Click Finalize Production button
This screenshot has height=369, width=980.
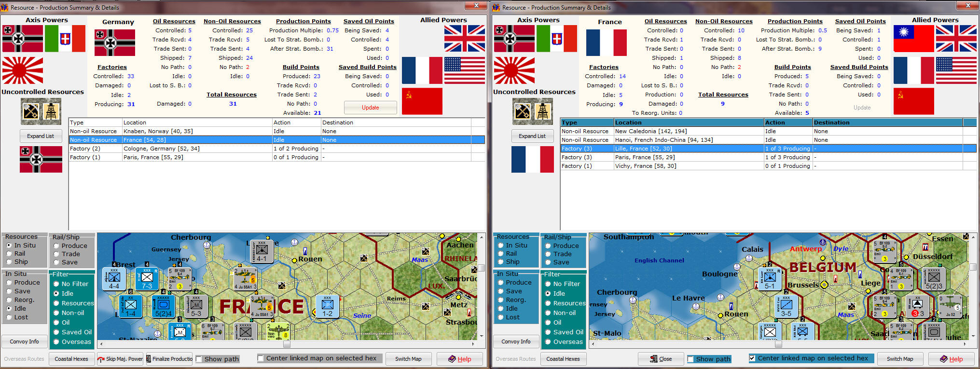click(169, 359)
